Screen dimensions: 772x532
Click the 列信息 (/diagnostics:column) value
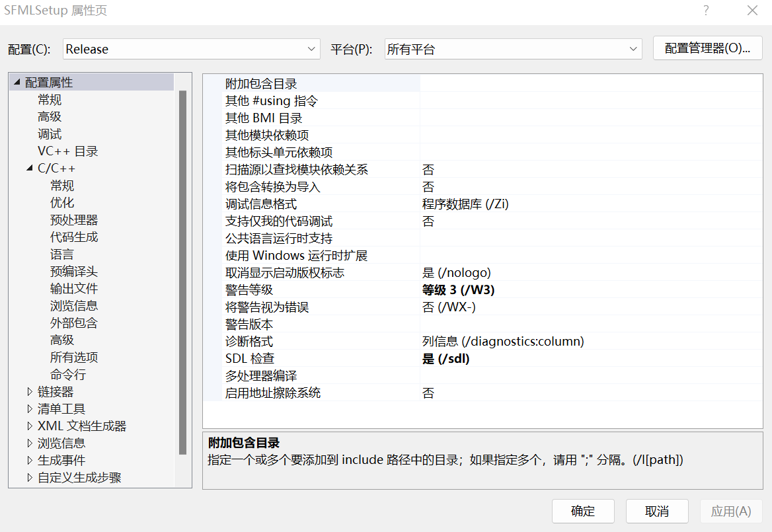point(503,342)
